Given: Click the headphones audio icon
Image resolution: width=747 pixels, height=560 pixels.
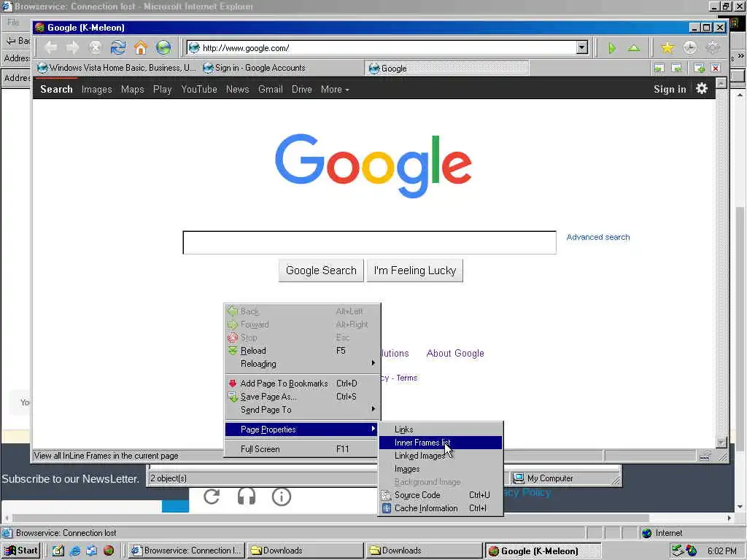Looking at the screenshot, I should (247, 496).
